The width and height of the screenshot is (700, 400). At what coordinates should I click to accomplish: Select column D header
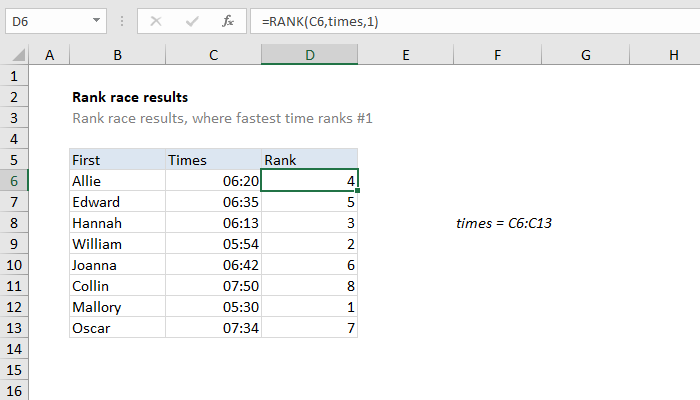[309, 55]
